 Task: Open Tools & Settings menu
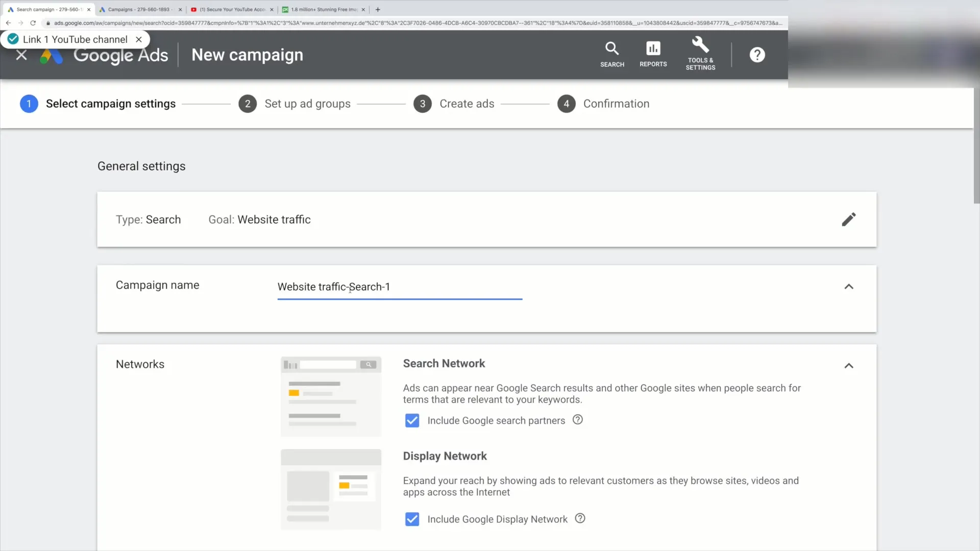pos(701,55)
